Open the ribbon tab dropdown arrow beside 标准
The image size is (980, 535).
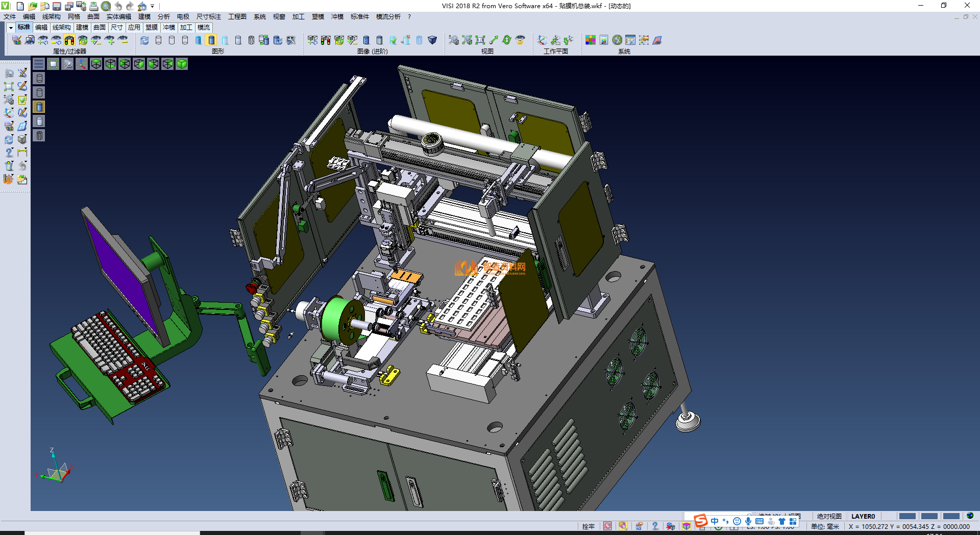coord(11,28)
